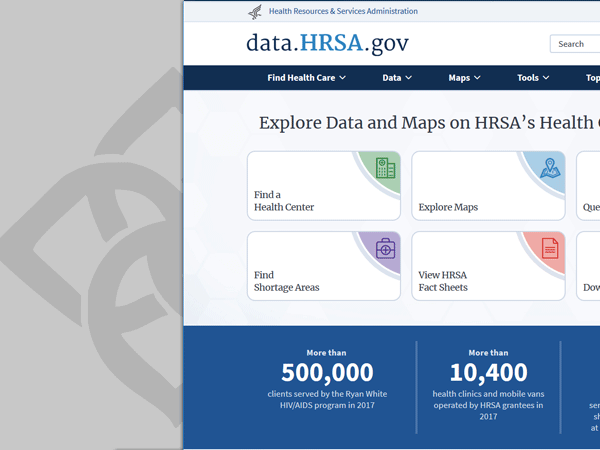Expand chevron next to Find Health Care

click(x=342, y=78)
